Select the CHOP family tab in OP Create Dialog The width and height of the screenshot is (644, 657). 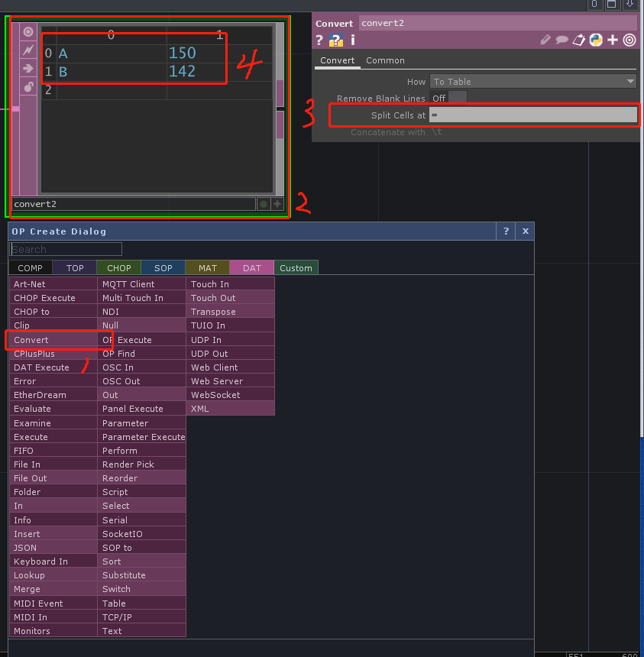[118, 267]
